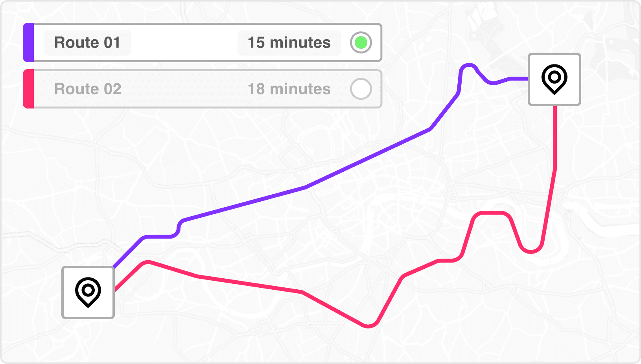Screen dimensions: 641x364
Task: Select the pin icon inside the top-right marker card
Action: coord(554,80)
